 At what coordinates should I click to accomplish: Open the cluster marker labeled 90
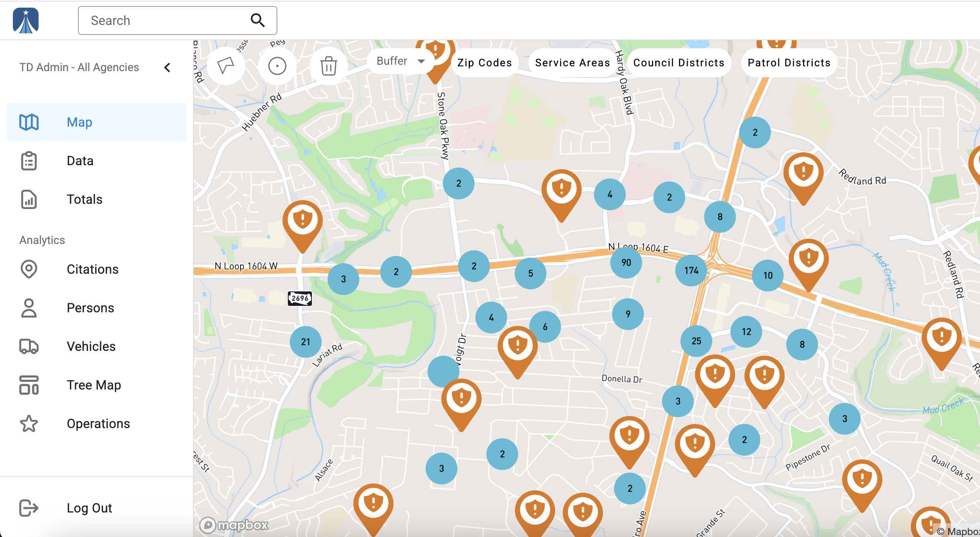pos(626,262)
